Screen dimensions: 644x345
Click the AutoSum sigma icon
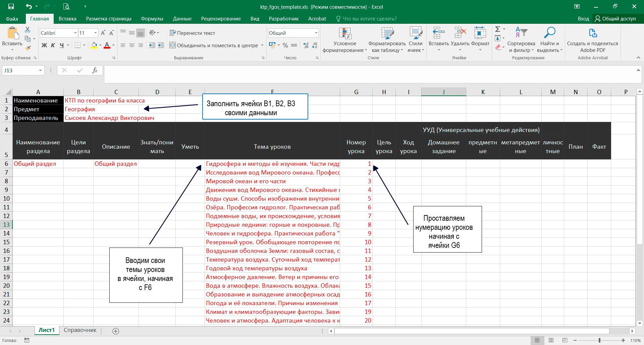(498, 29)
